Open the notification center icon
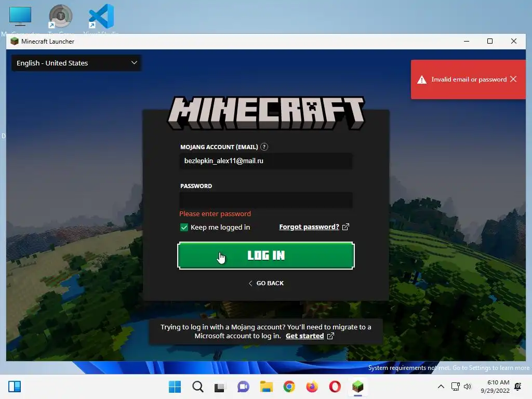Screen dimensions: 532x399 (518, 387)
